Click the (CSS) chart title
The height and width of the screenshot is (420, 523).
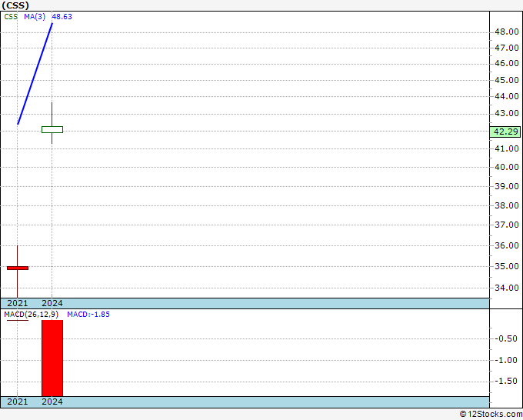(15, 5)
